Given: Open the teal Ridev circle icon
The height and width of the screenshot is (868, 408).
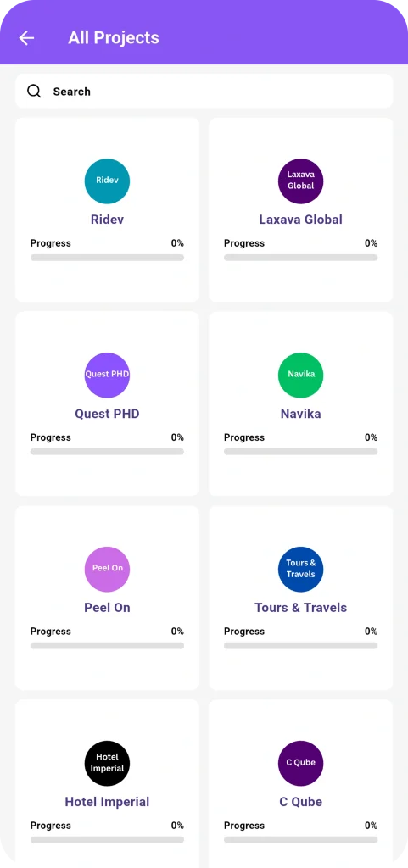Looking at the screenshot, I should coord(107,181).
